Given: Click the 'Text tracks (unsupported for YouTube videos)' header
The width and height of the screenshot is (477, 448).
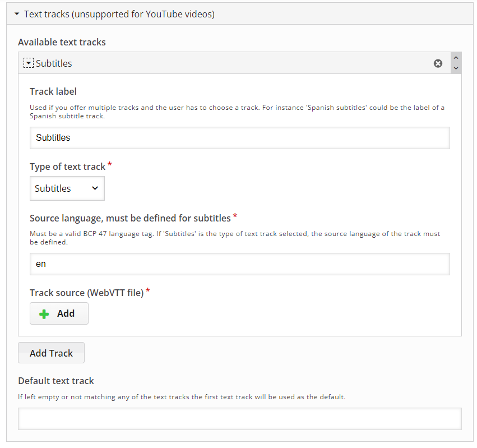Looking at the screenshot, I should 119,14.
